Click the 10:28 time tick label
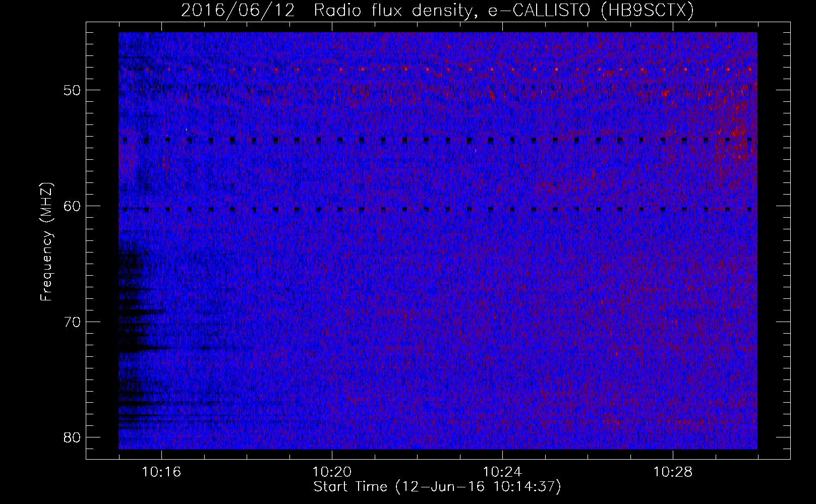The width and height of the screenshot is (816, 504). click(673, 472)
